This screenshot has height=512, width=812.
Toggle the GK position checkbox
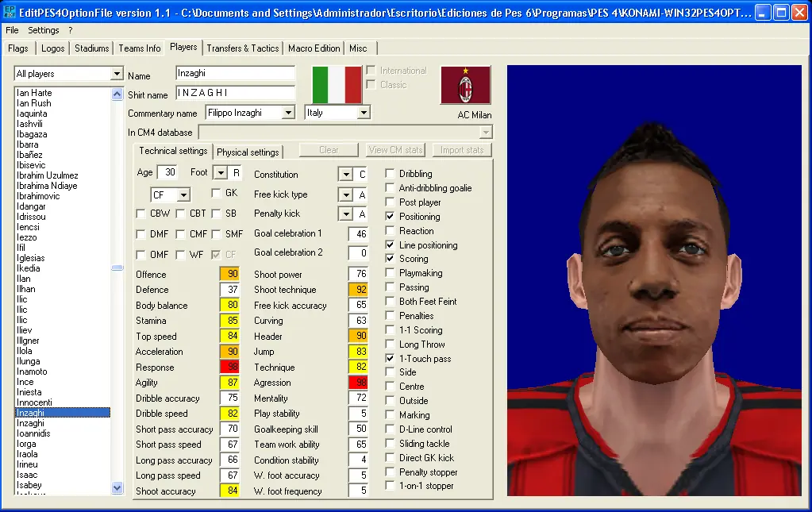[216, 193]
